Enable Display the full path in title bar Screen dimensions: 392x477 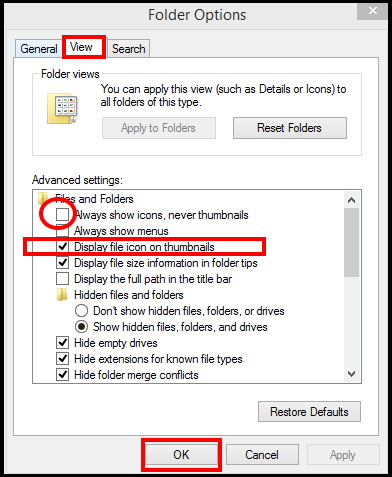[62, 279]
